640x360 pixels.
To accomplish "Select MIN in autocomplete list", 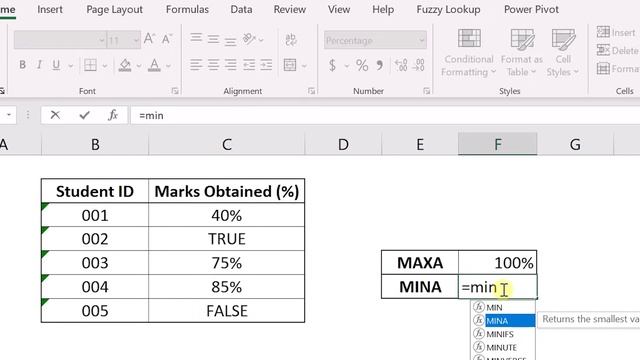I will pos(503,307).
